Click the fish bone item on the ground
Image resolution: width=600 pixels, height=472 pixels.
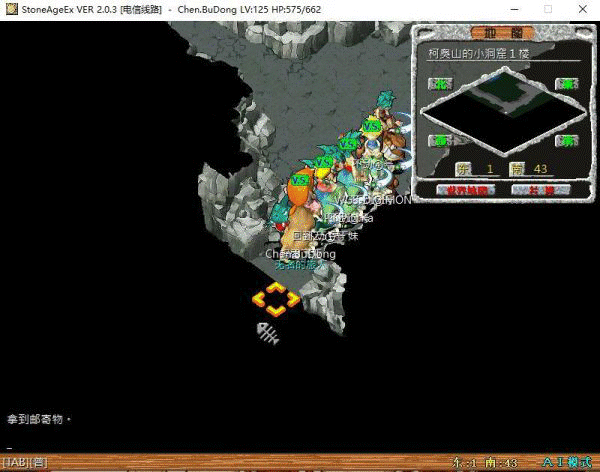(x=267, y=333)
